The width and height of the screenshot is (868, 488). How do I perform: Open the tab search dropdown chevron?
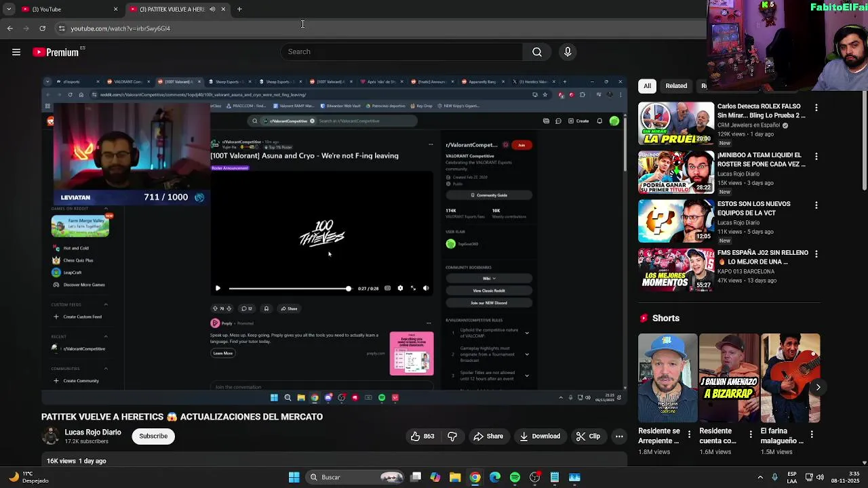9,9
